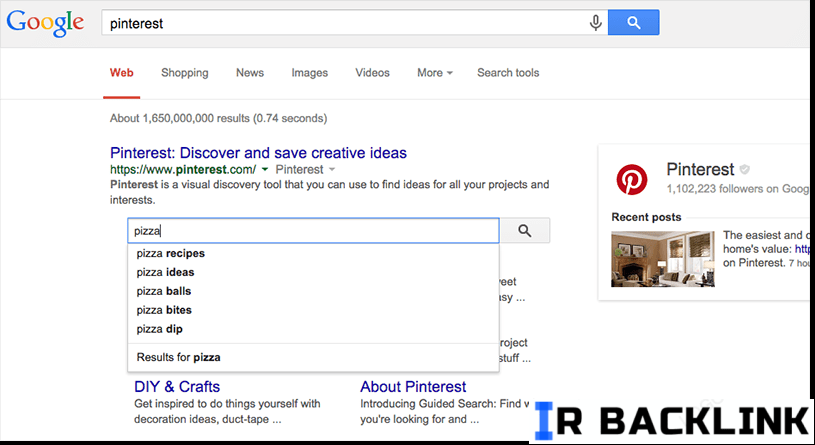Switch to the Images tab
Image resolution: width=815 pixels, height=445 pixels.
coord(309,73)
